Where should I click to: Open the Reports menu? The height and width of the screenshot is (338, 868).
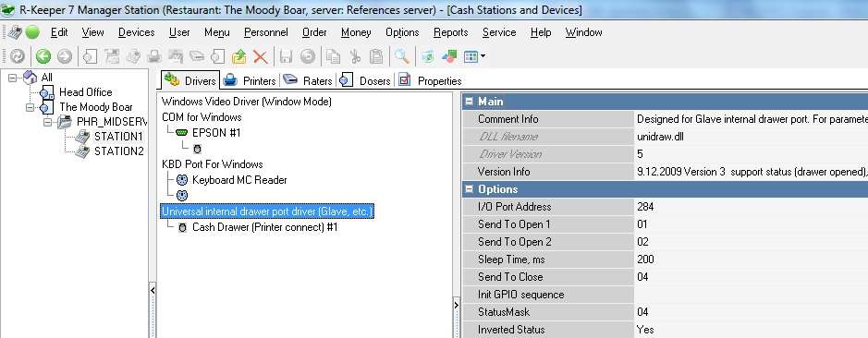click(450, 32)
